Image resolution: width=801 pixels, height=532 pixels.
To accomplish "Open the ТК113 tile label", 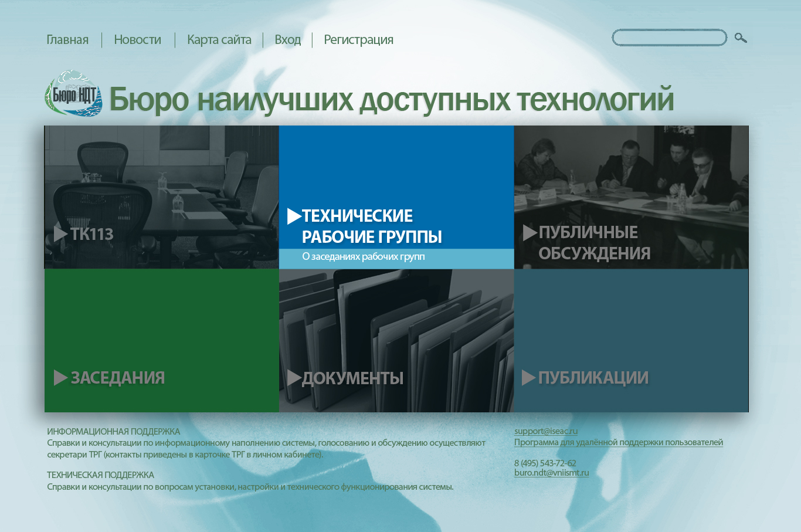I will (x=92, y=234).
